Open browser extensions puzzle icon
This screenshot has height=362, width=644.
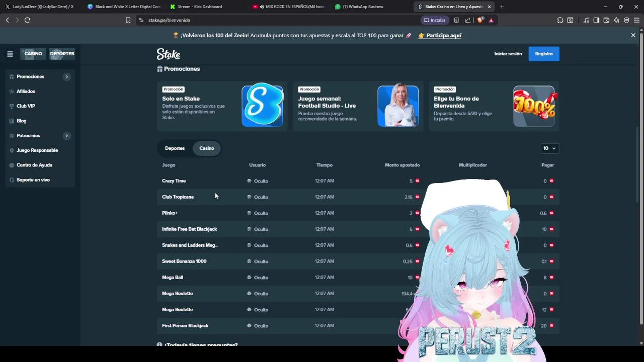click(560, 20)
